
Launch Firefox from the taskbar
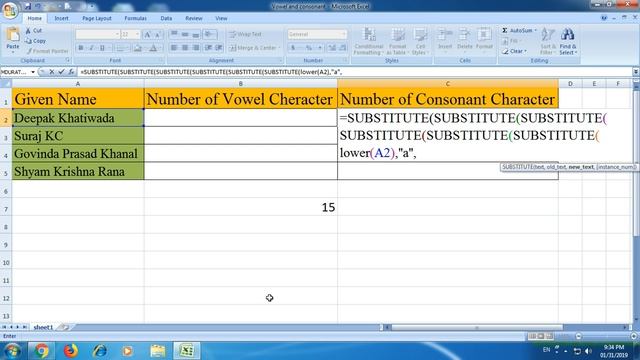point(71,351)
